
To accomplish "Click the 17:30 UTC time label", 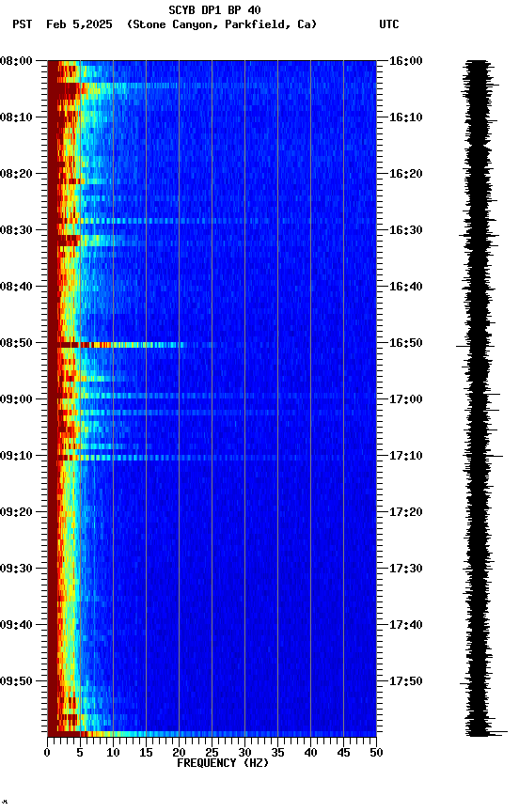I will (x=405, y=569).
